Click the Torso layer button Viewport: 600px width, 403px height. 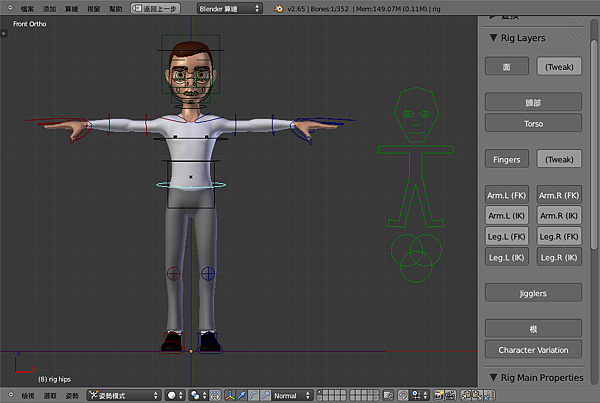[534, 123]
